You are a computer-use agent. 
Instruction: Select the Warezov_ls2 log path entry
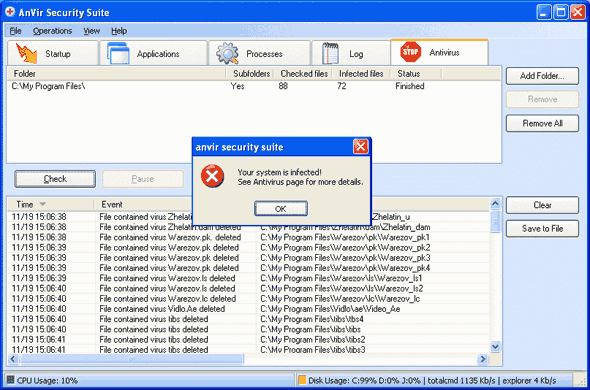pyautogui.click(x=342, y=288)
